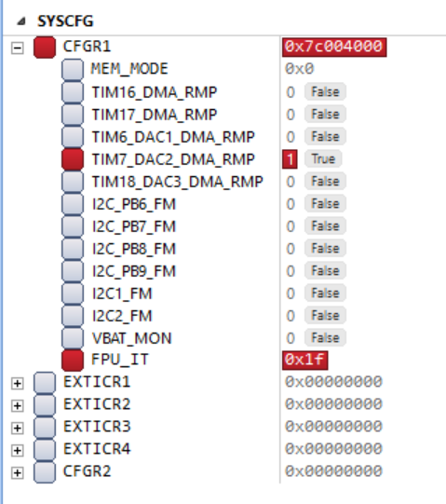The height and width of the screenshot is (504, 446).
Task: Toggle I2C1_FM False value button
Action: tap(325, 293)
